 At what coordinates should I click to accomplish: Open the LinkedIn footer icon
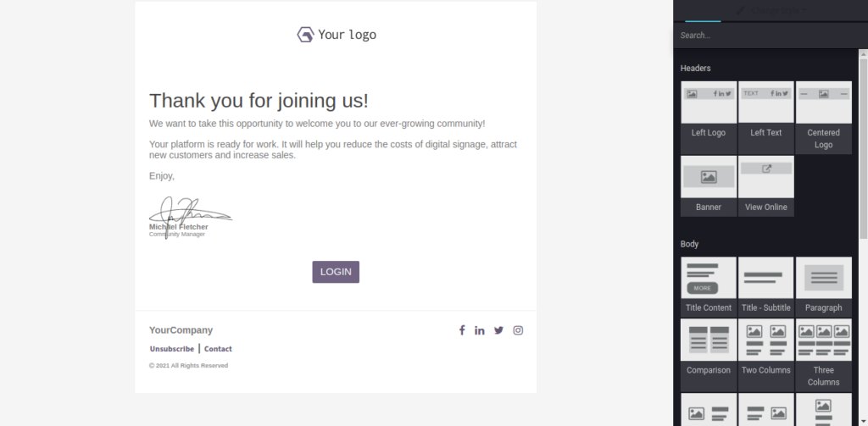click(480, 330)
